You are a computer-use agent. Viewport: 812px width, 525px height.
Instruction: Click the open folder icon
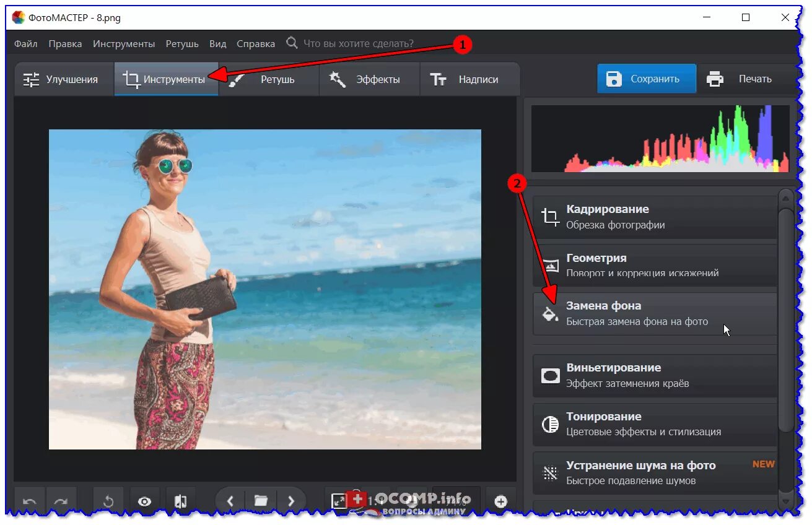coord(261,501)
